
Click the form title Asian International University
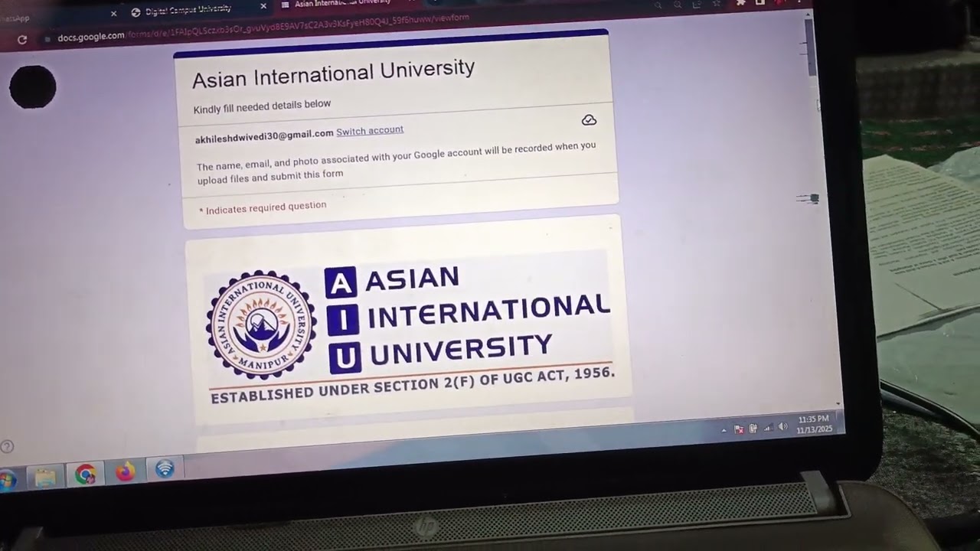[333, 73]
